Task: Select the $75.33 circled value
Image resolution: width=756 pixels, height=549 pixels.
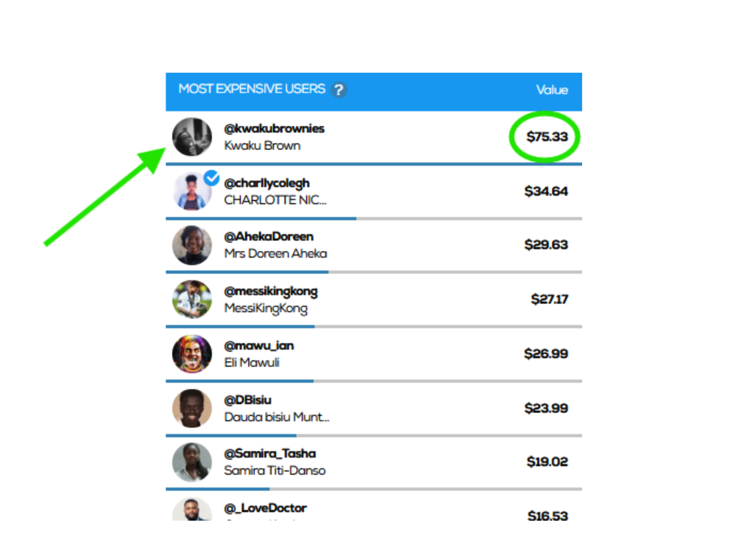Action: 547,137
